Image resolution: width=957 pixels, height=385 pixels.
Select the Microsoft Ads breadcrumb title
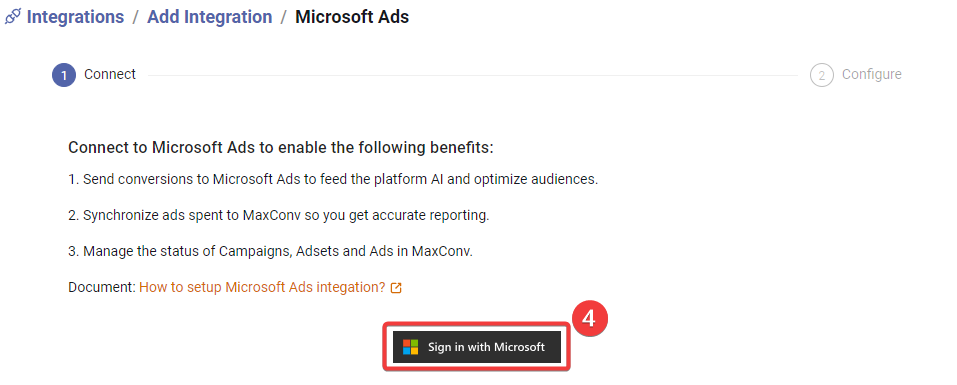point(352,17)
